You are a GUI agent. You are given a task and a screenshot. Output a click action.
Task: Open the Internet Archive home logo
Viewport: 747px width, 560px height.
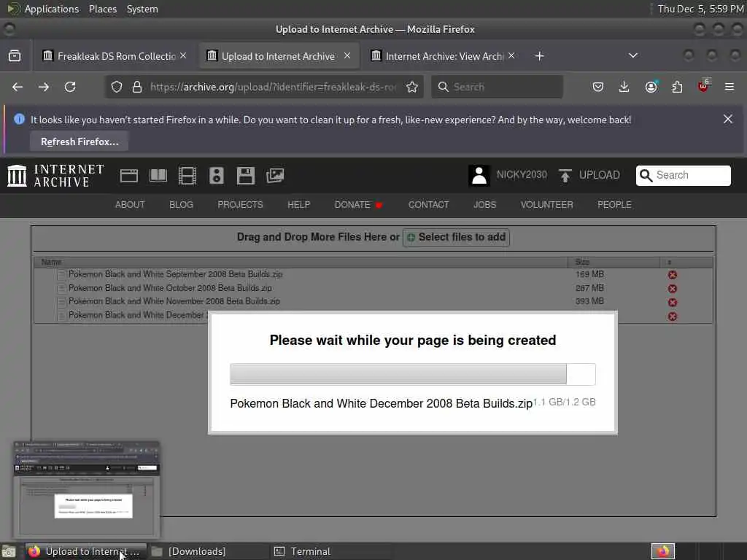pos(55,176)
